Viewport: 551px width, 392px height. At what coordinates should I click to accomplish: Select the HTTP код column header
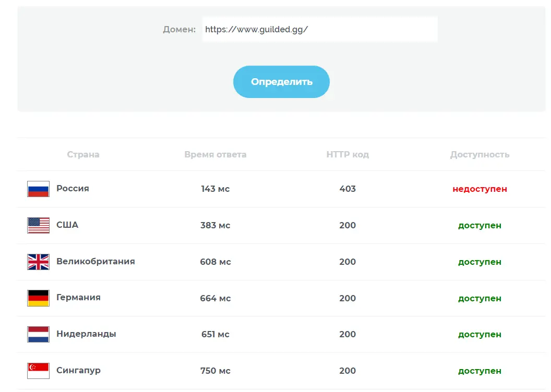pos(348,154)
